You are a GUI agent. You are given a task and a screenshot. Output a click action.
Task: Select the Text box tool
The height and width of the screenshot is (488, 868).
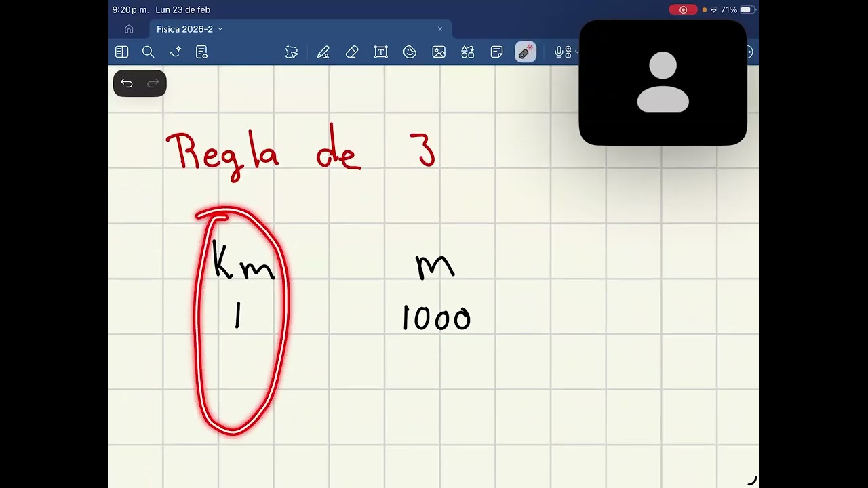pos(381,52)
